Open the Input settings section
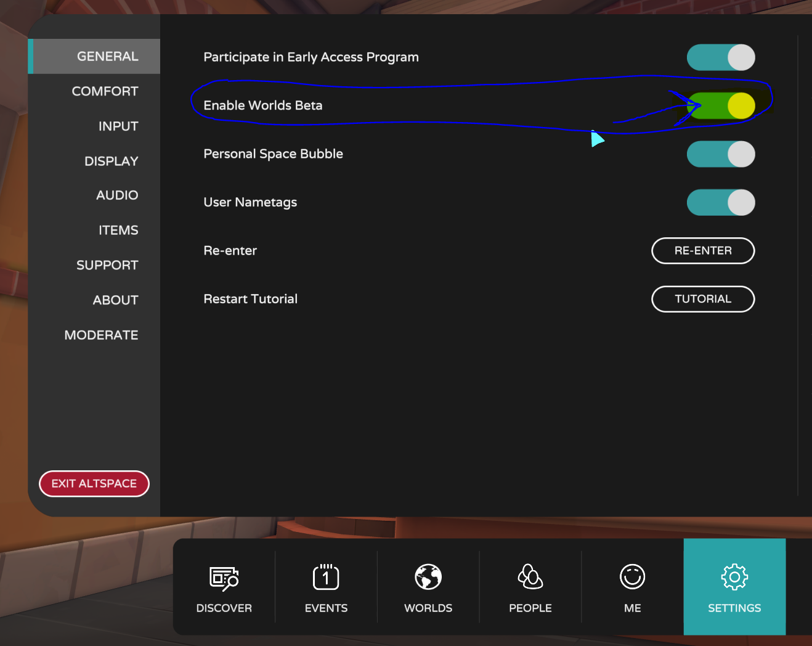The width and height of the screenshot is (812, 646). coord(118,126)
